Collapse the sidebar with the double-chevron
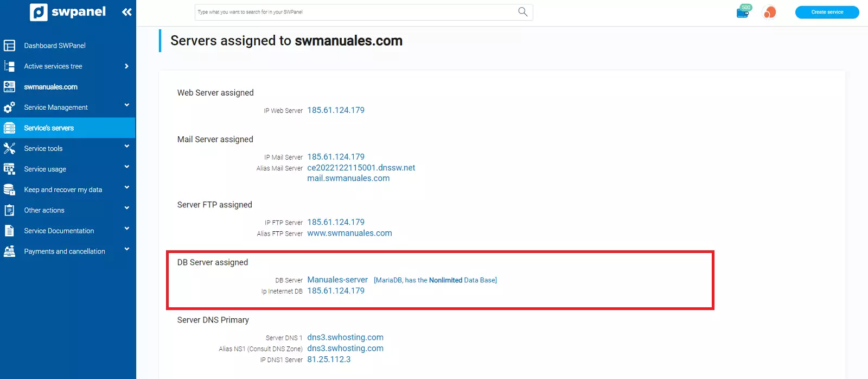 (127, 12)
